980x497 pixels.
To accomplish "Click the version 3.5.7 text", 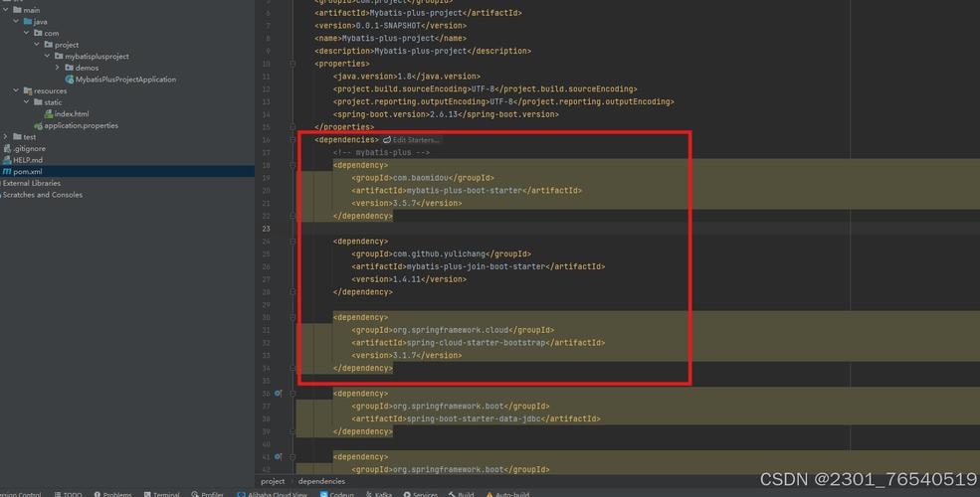I will 406,203.
